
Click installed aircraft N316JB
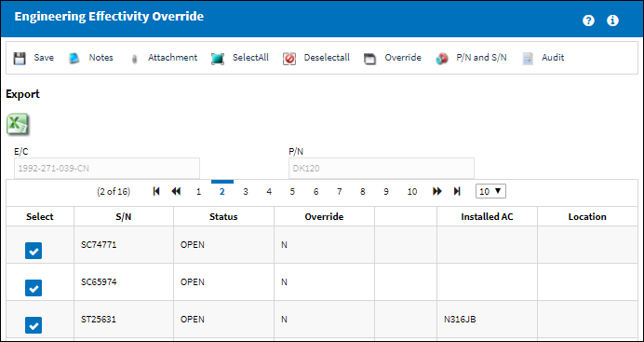(x=460, y=320)
